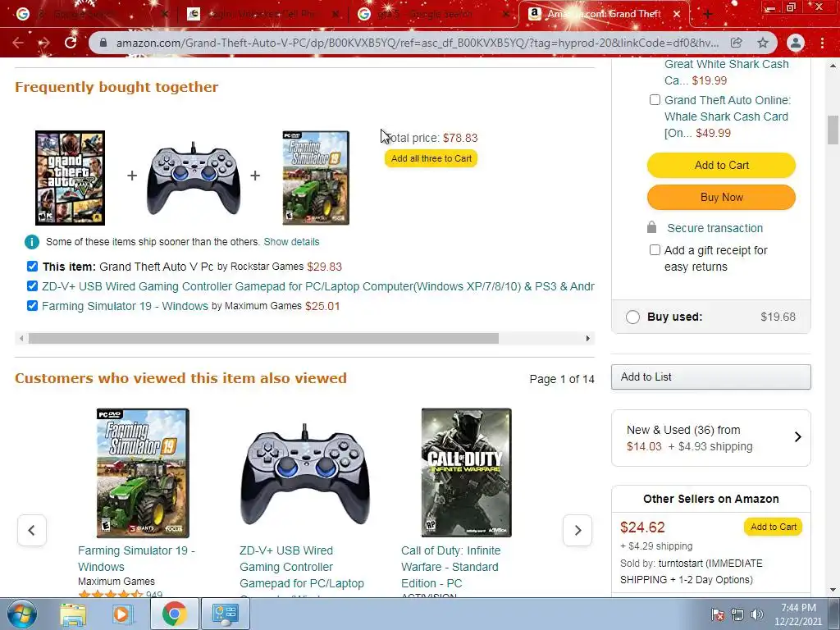
Task: Click the secure transaction lock icon
Action: coord(651,227)
